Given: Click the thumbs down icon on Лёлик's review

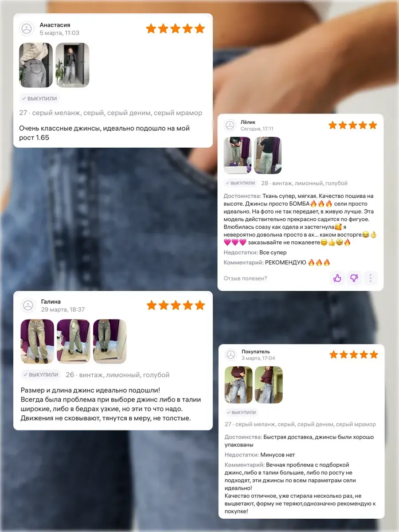Looking at the screenshot, I should click(x=354, y=278).
